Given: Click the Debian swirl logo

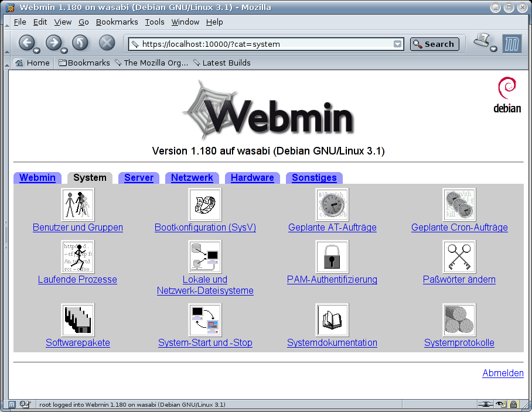Looking at the screenshot, I should (x=507, y=95).
